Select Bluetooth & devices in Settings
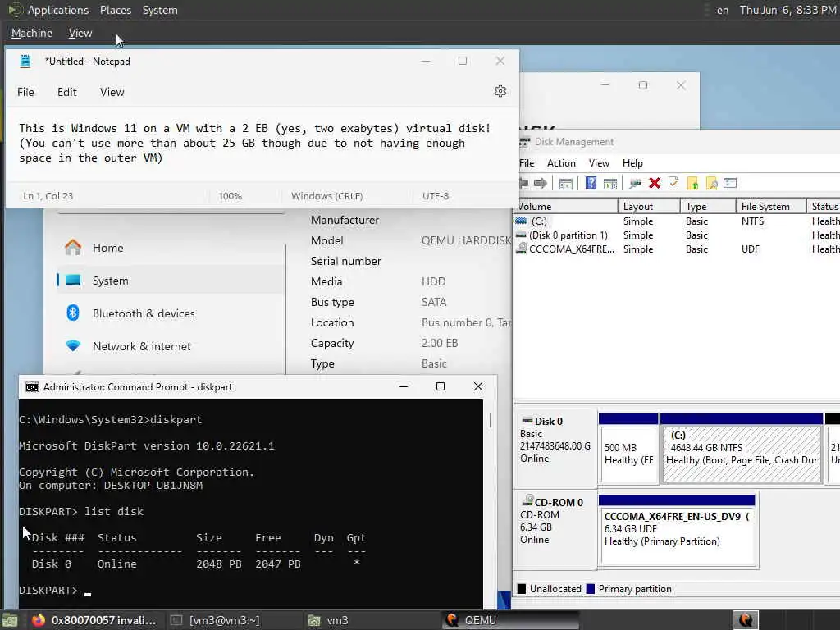840x630 pixels. tap(171, 313)
